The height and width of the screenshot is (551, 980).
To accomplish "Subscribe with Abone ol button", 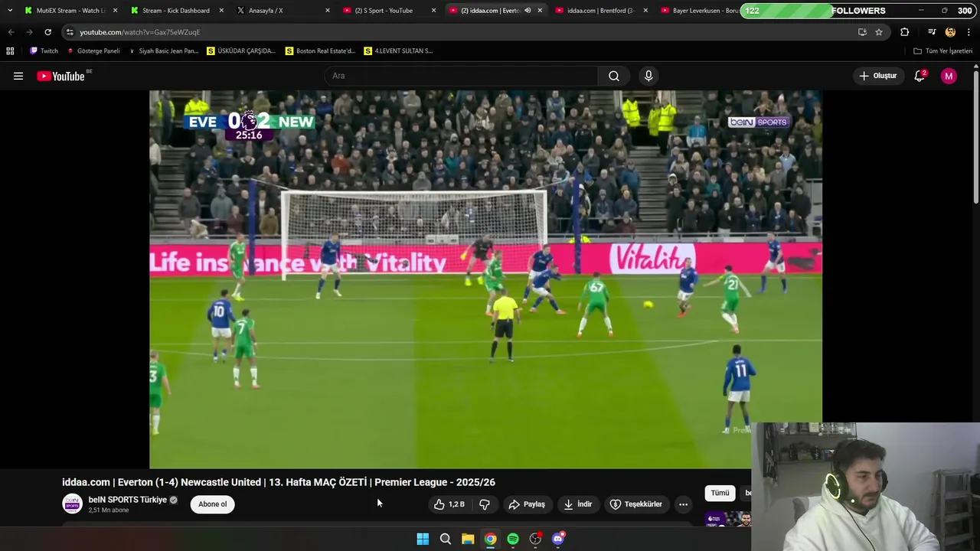I will pos(213,504).
